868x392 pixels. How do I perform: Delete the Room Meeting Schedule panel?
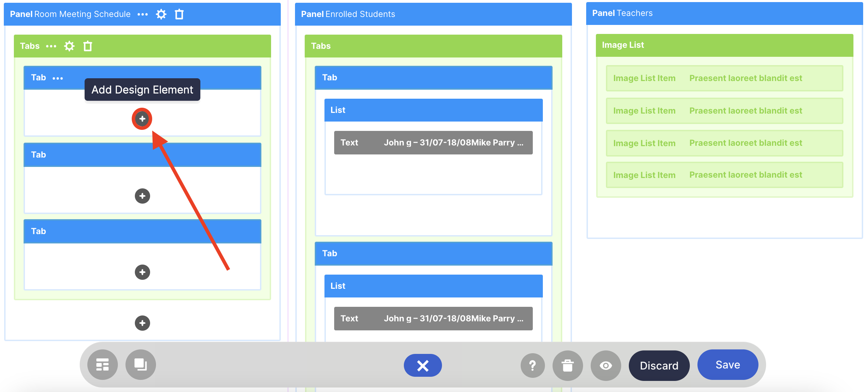[179, 14]
